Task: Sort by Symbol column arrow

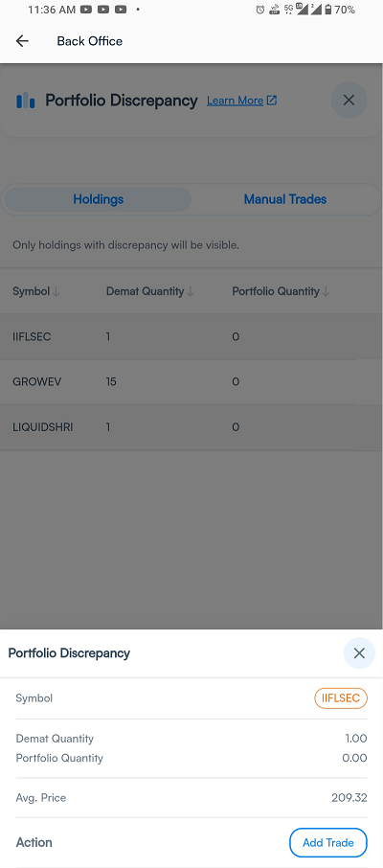Action: click(x=56, y=292)
